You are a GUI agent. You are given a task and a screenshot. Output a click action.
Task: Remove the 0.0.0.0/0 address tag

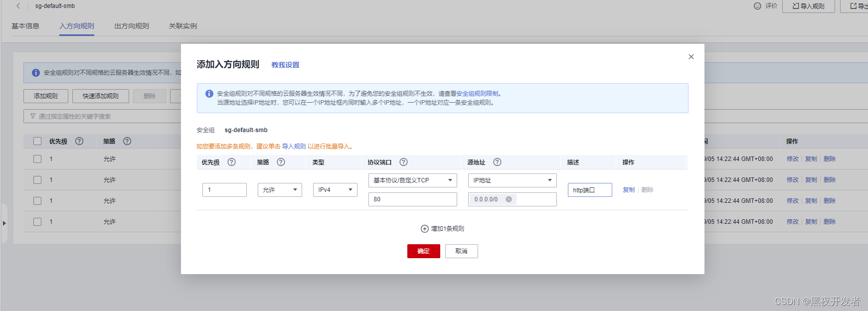(509, 199)
